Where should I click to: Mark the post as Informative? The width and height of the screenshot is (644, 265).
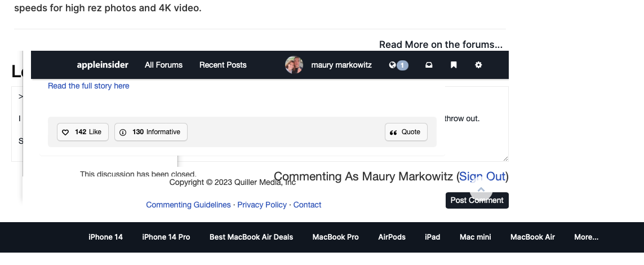tap(150, 132)
